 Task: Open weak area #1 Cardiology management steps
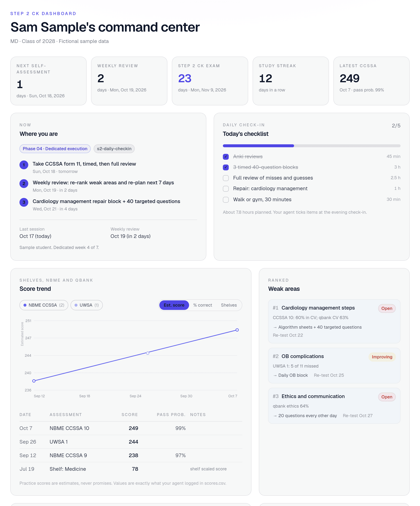pos(334,321)
